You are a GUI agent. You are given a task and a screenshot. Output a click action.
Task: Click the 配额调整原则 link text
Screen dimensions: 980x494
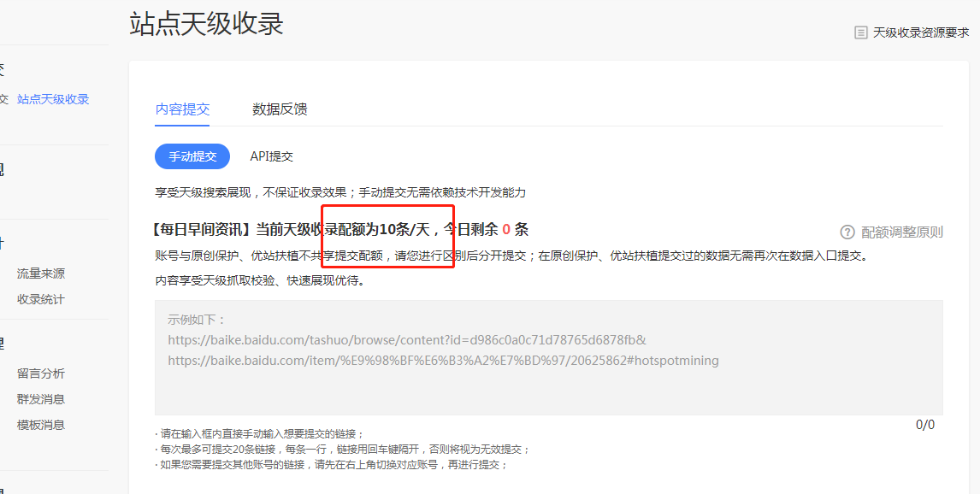[x=902, y=232]
